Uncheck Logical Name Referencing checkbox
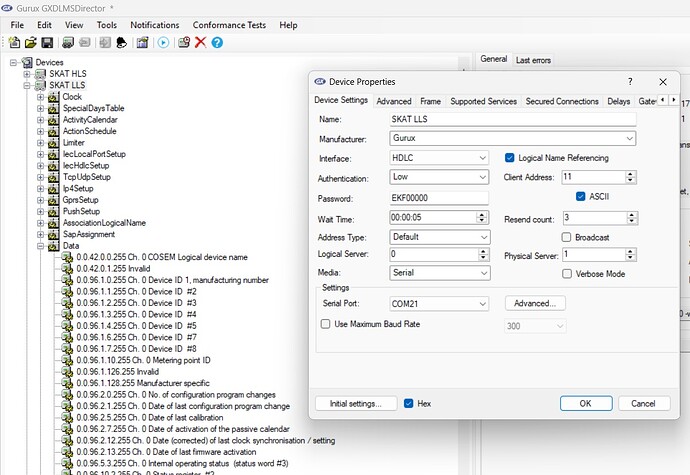The image size is (690, 475). point(510,158)
